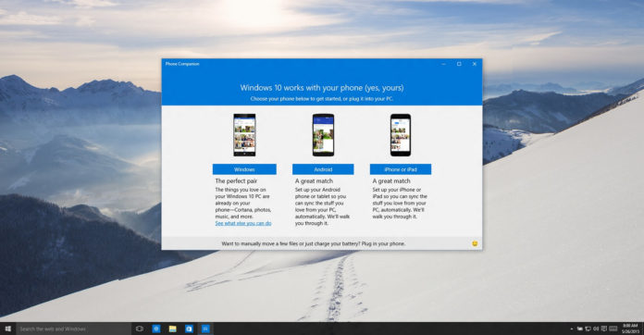Screen dimensions: 644x335
Task: Click the A great match heading under iPhone or iPad
Action: pyautogui.click(x=391, y=180)
